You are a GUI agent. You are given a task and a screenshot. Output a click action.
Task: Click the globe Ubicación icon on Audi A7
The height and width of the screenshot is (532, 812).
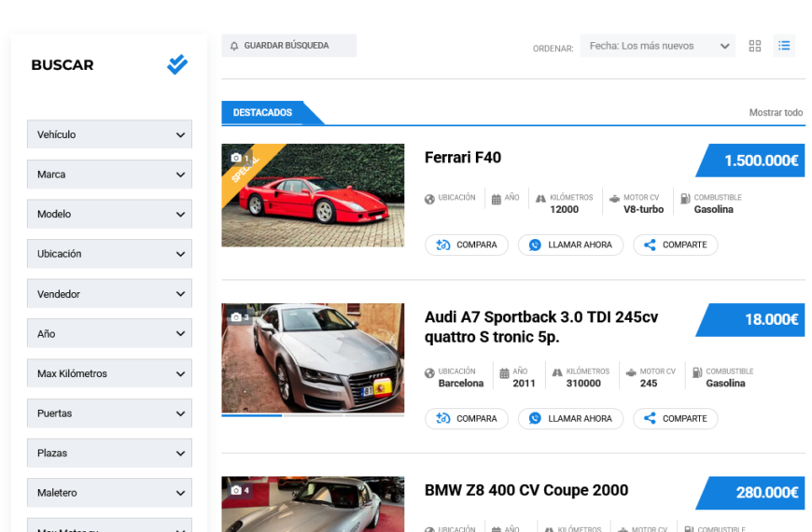[429, 373]
